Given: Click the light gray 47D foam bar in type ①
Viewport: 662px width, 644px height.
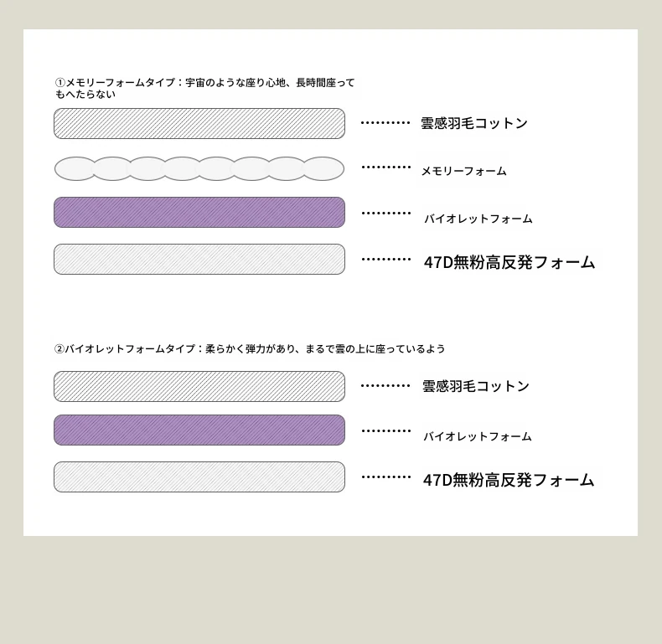Looking at the screenshot, I should pyautogui.click(x=199, y=260).
